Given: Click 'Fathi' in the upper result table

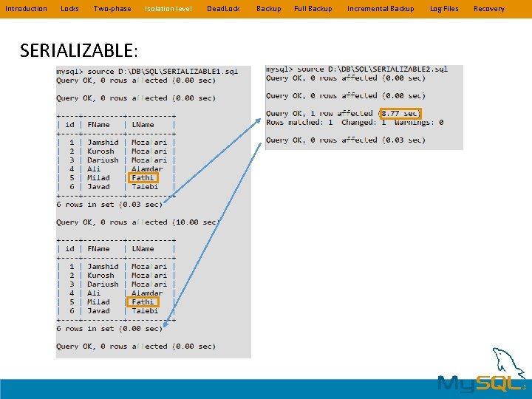Looking at the screenshot, I should pyautogui.click(x=143, y=178).
